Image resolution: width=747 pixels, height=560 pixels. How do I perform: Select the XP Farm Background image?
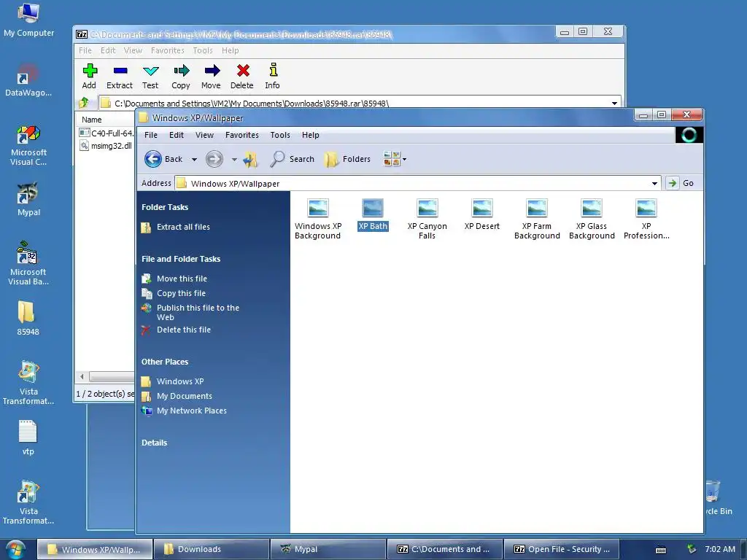tap(537, 219)
